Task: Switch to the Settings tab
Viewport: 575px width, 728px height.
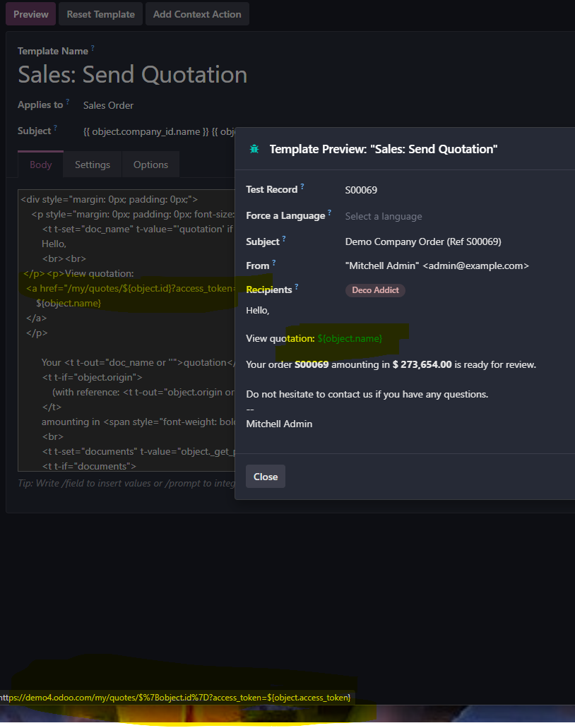Action: pos(93,165)
